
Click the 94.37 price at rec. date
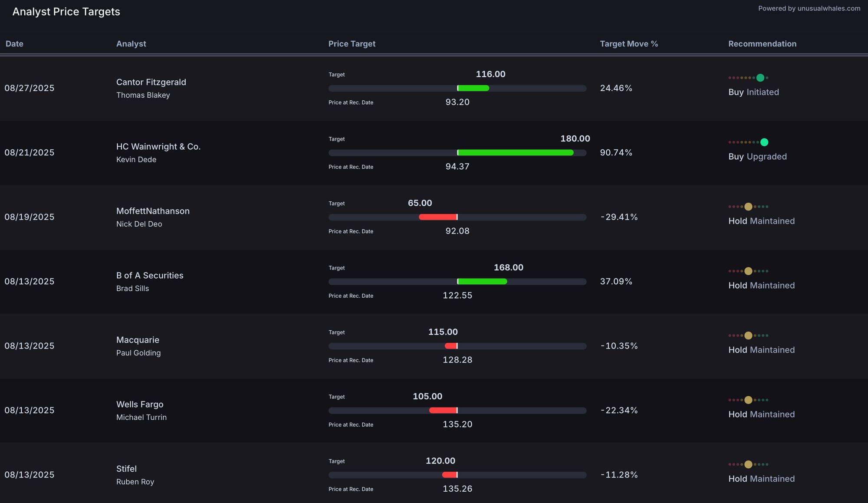457,167
